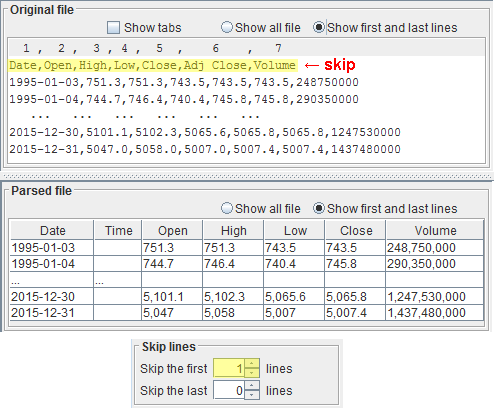
Task: Click the Close column header
Action: click(x=355, y=230)
